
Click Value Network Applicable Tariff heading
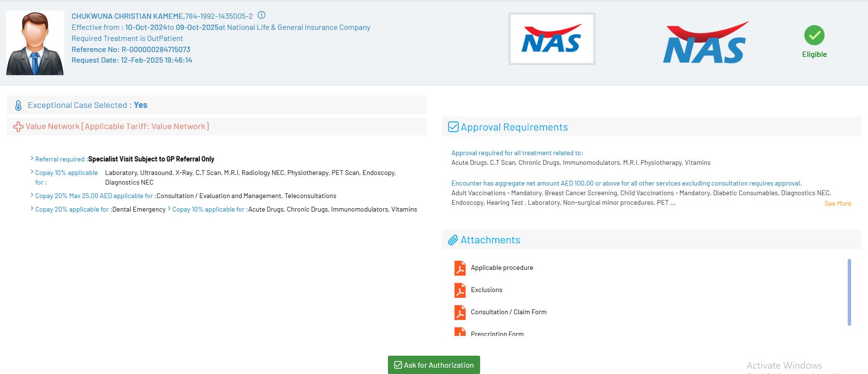click(x=117, y=126)
